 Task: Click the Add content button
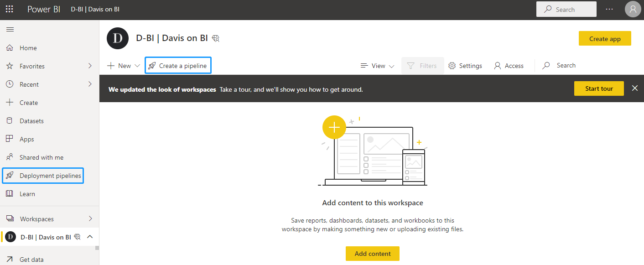(373, 254)
